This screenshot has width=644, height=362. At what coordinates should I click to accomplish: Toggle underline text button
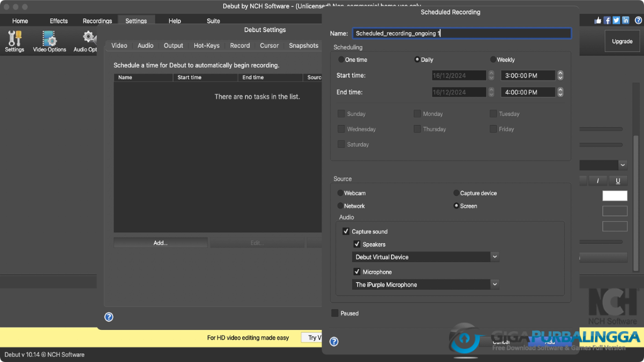click(x=618, y=180)
